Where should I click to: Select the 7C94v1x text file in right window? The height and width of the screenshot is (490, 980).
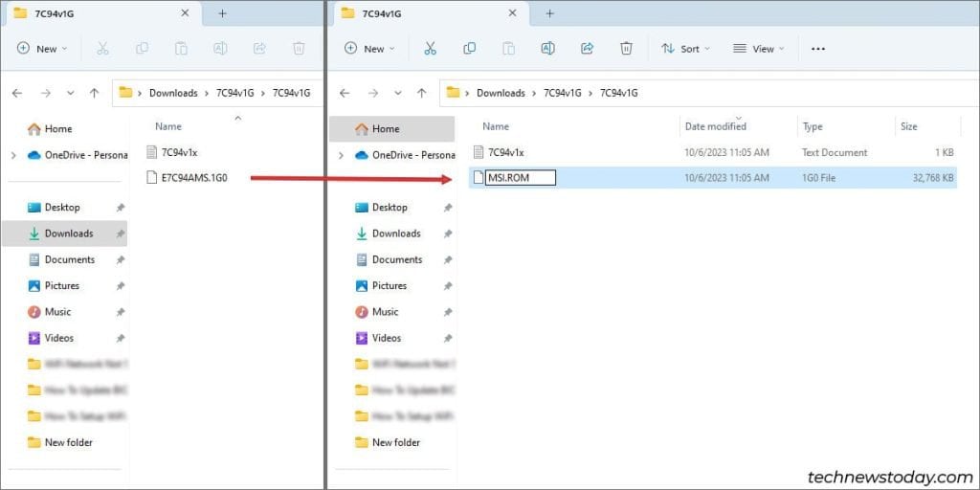coord(505,152)
